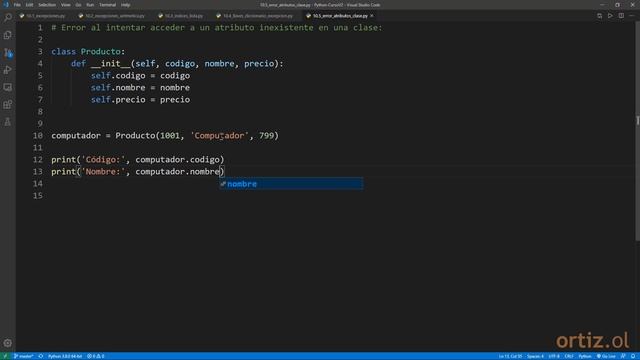Open the Edit menu
The height and width of the screenshot is (360, 640).
(x=29, y=5)
